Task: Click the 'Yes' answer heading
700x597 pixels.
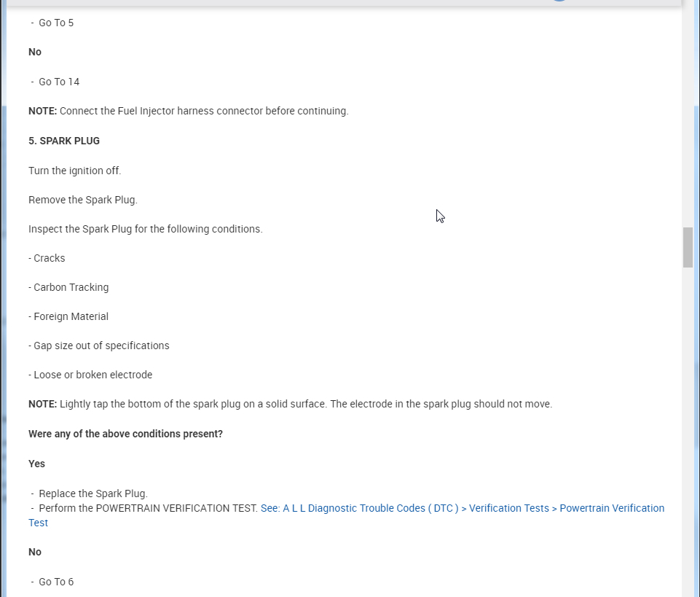Action: (36, 464)
